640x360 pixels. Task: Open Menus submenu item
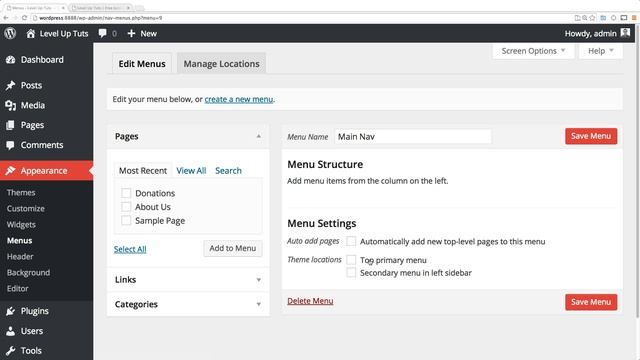[19, 240]
